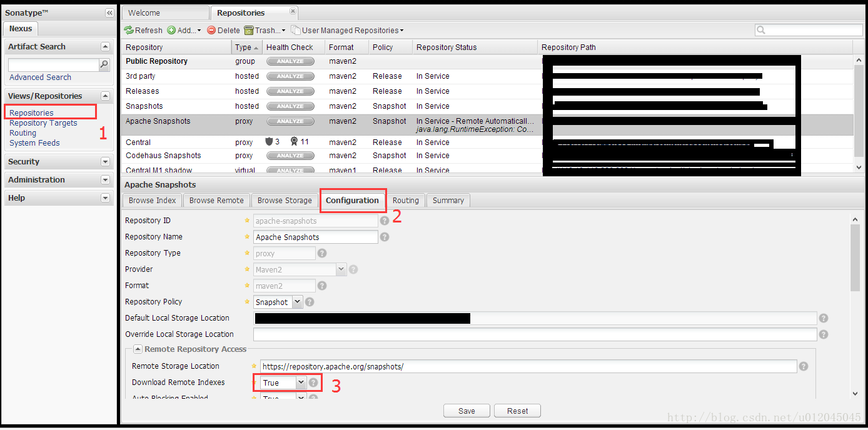This screenshot has height=430, width=868.
Task: Edit the Repository Name field
Action: coord(316,237)
